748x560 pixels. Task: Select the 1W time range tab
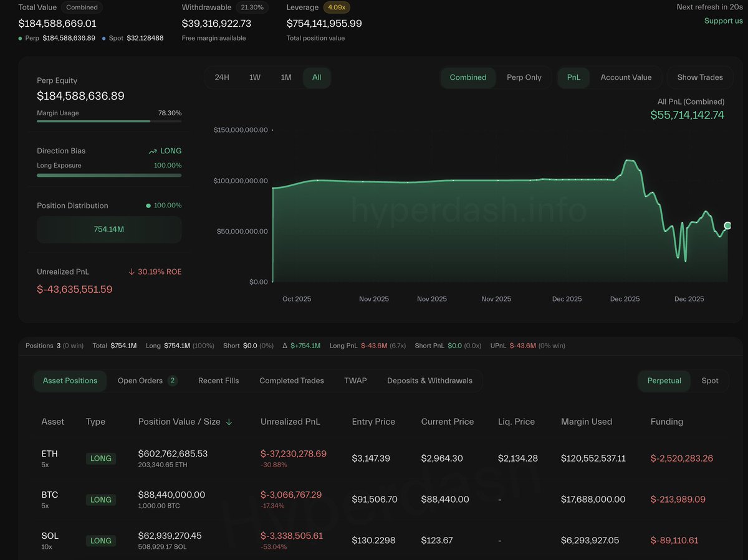pyautogui.click(x=254, y=77)
